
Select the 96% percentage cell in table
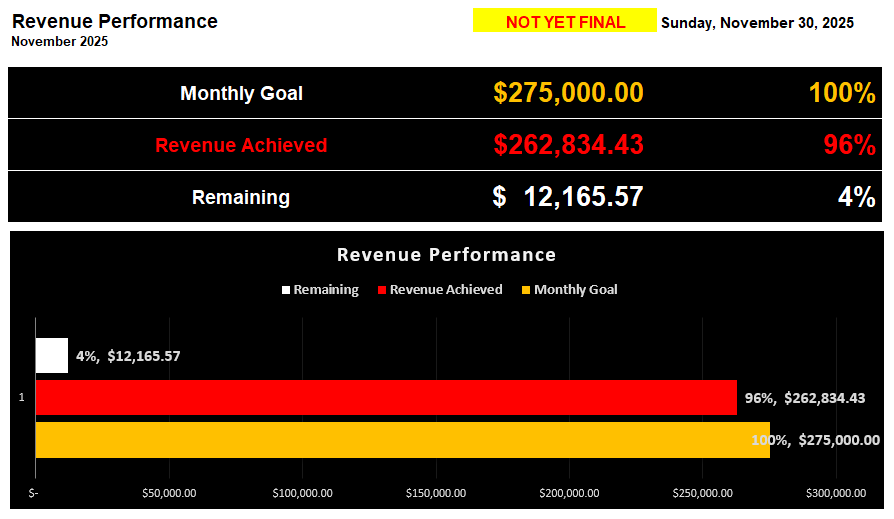point(849,145)
